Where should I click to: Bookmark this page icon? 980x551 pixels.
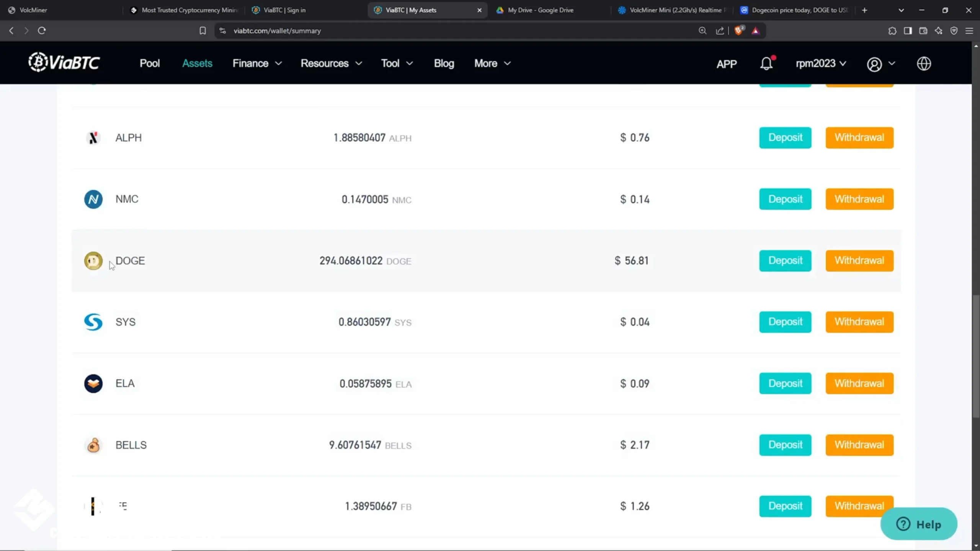pyautogui.click(x=203, y=31)
